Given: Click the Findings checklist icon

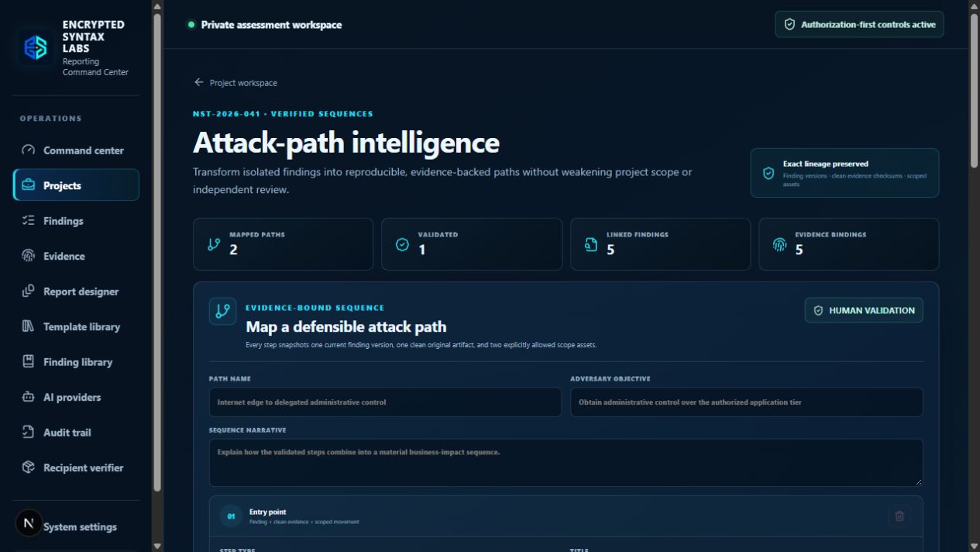Looking at the screenshot, I should pyautogui.click(x=29, y=220).
